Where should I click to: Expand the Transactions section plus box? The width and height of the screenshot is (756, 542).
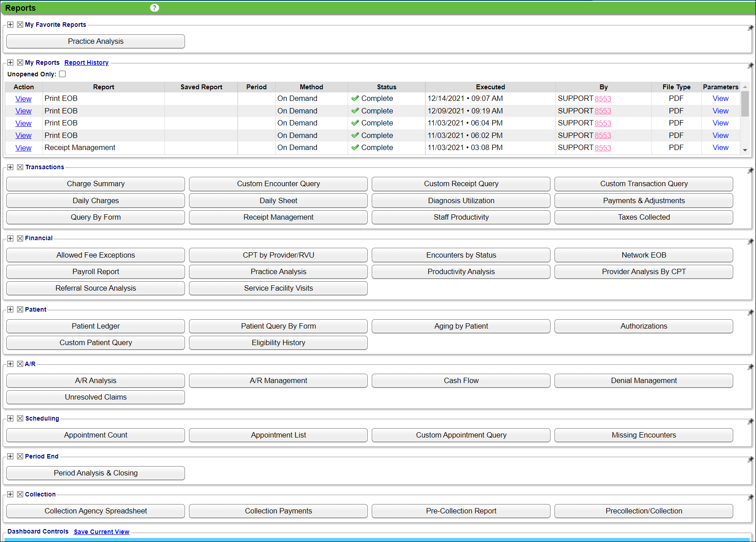[10, 167]
